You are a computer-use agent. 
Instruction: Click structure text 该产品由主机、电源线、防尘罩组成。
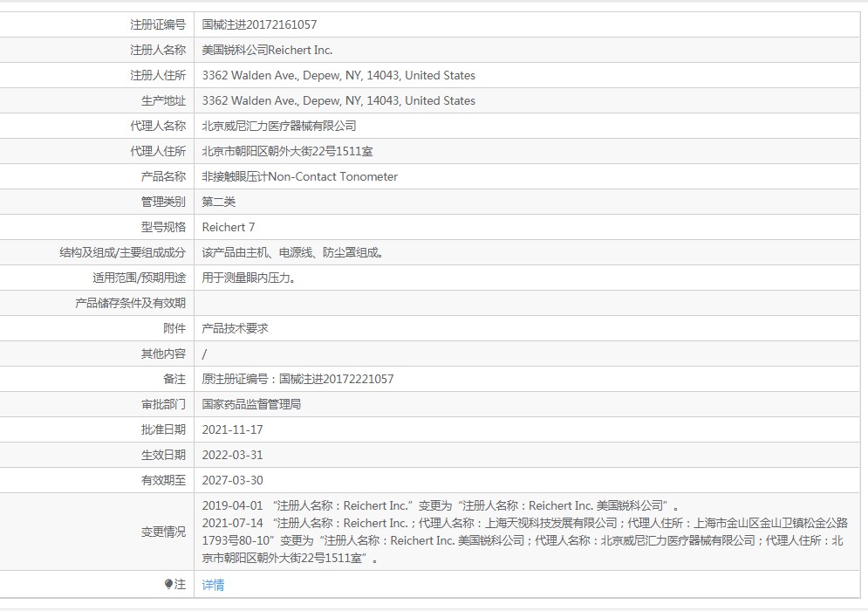pyautogui.click(x=293, y=252)
